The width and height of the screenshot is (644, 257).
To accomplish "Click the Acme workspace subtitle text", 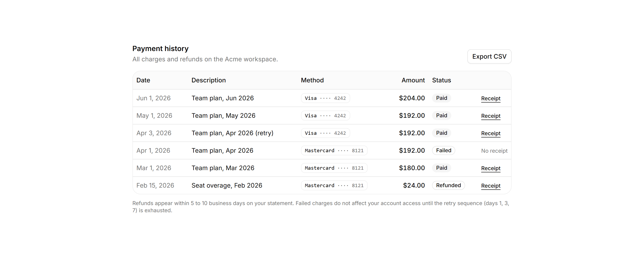I will click(205, 59).
